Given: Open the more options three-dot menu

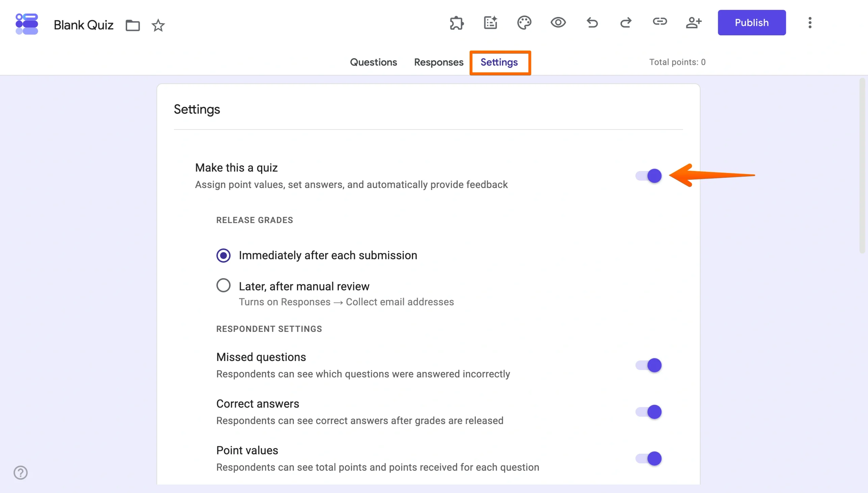Looking at the screenshot, I should click(x=810, y=23).
